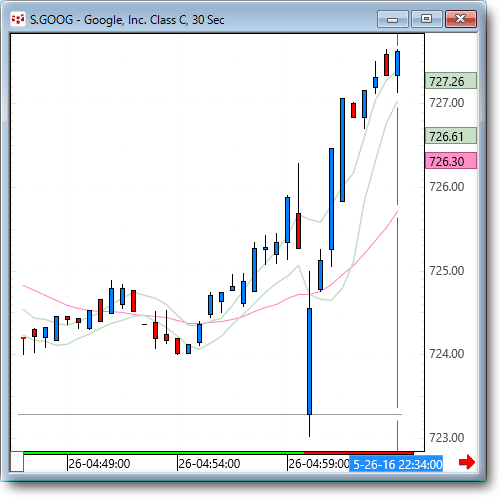Click the 724.00 price scale value

pyautogui.click(x=446, y=354)
